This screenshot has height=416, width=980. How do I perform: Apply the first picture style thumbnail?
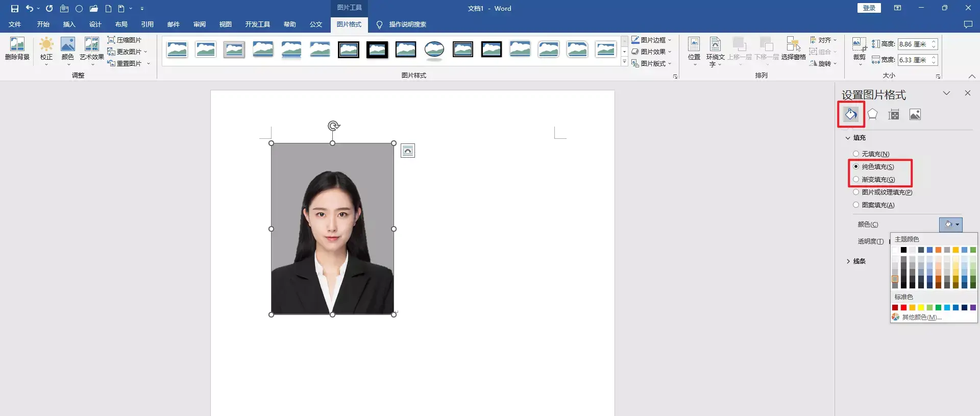pos(177,50)
